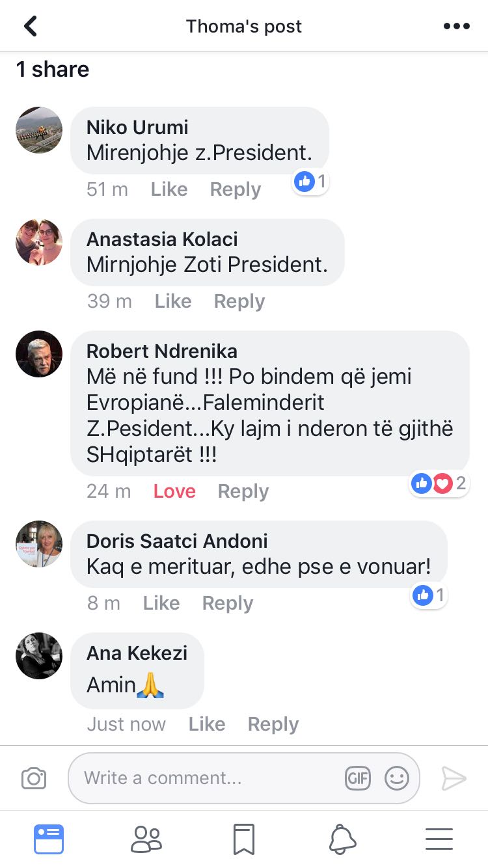
Task: Click in the Write a comment field
Action: pos(208,778)
